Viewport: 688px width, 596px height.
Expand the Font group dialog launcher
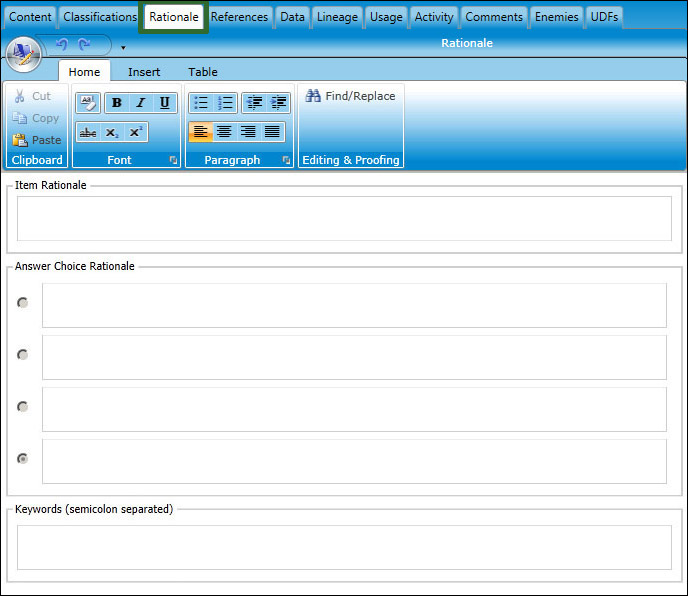coord(173,160)
